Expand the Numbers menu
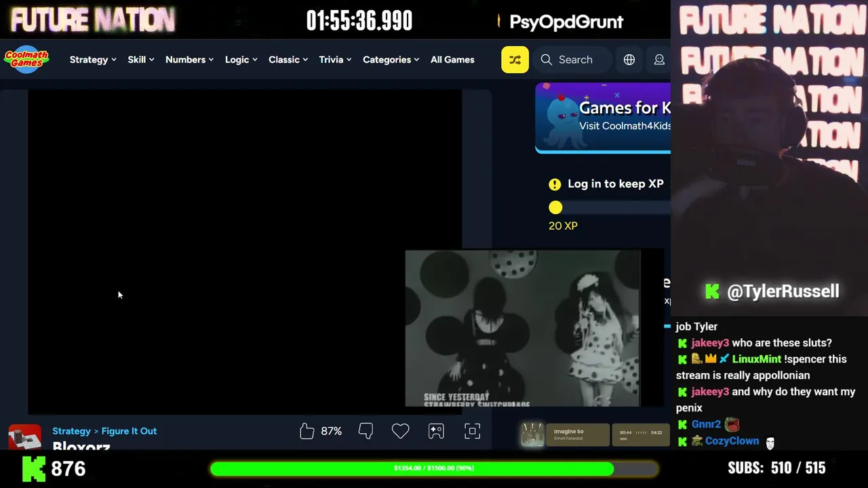The height and width of the screenshot is (488, 868). click(190, 60)
